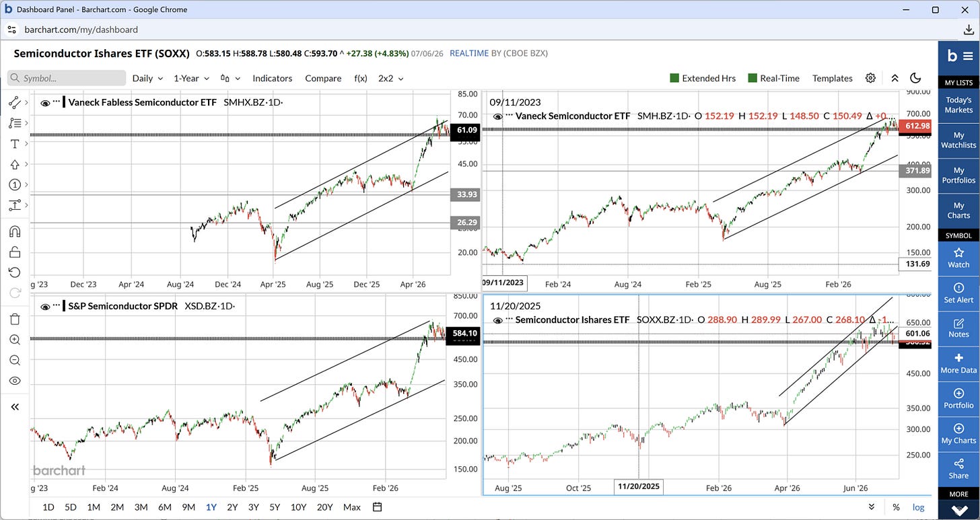Add symbol to Portfolio via sidebar
Viewport: 980px width, 520px height.
pos(958,398)
